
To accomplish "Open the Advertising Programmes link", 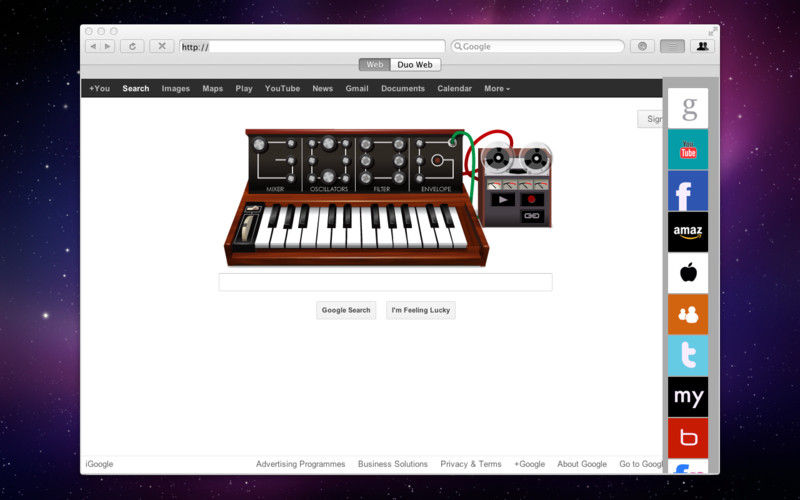I will 301,464.
